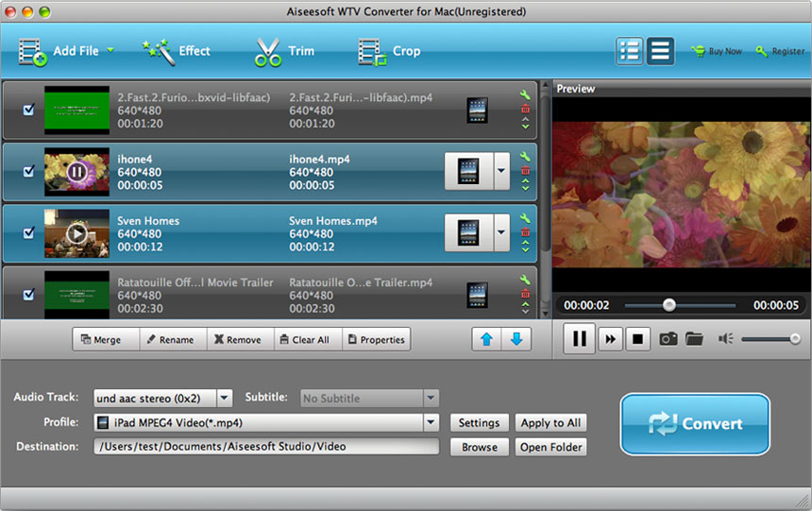Image resolution: width=812 pixels, height=511 pixels.
Task: Click the Buy Now cart link
Action: point(717,51)
